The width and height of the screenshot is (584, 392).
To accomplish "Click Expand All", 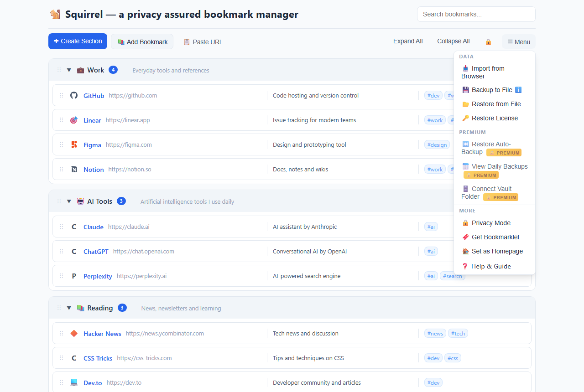I will (x=408, y=41).
